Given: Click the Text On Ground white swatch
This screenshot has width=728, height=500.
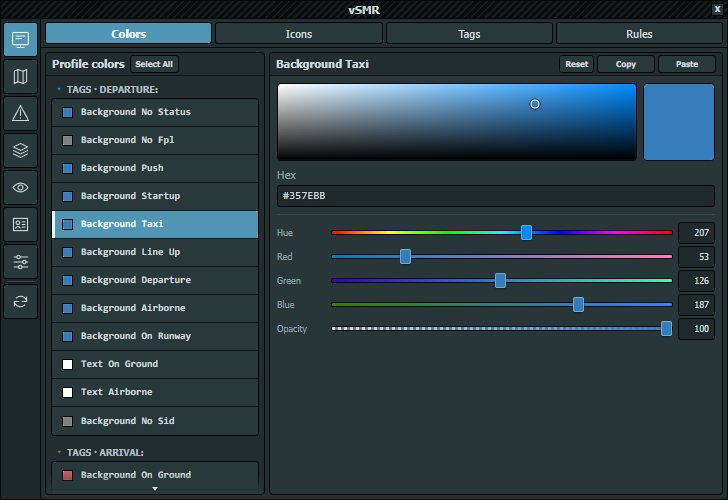Looking at the screenshot, I should click(x=67, y=364).
